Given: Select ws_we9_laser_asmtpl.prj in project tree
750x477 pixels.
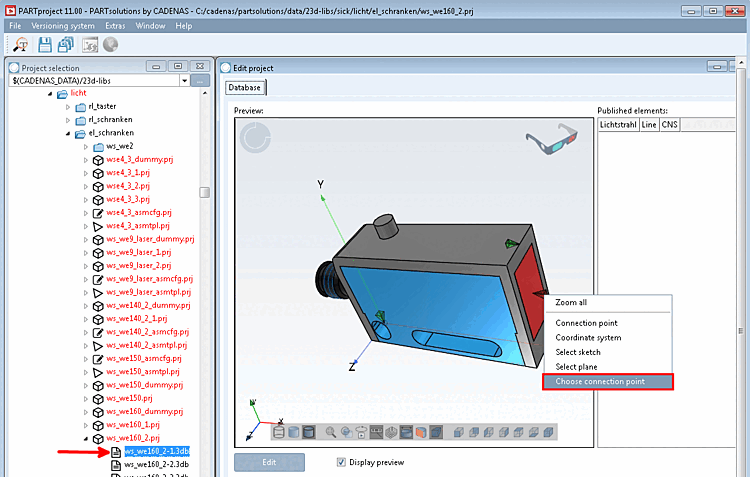Looking at the screenshot, I should [x=148, y=292].
